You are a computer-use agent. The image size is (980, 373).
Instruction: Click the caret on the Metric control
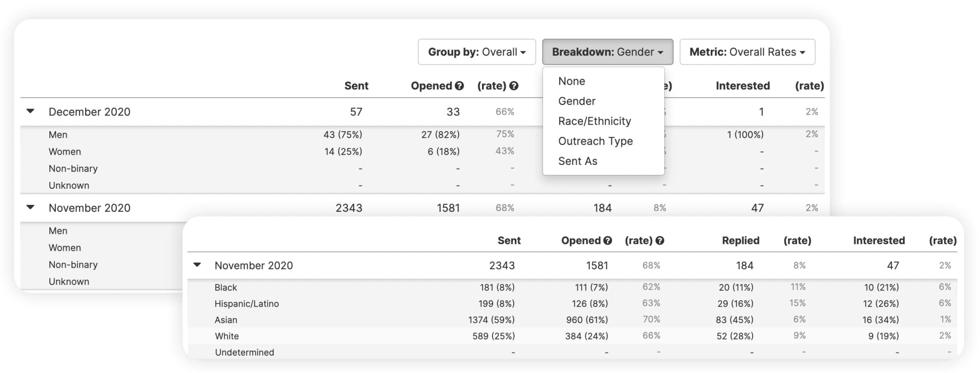(x=801, y=52)
